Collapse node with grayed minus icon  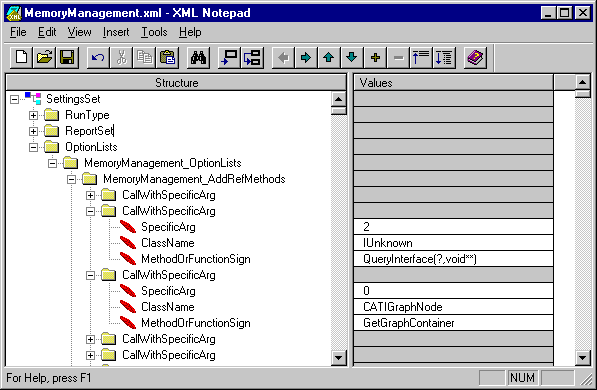click(x=398, y=58)
